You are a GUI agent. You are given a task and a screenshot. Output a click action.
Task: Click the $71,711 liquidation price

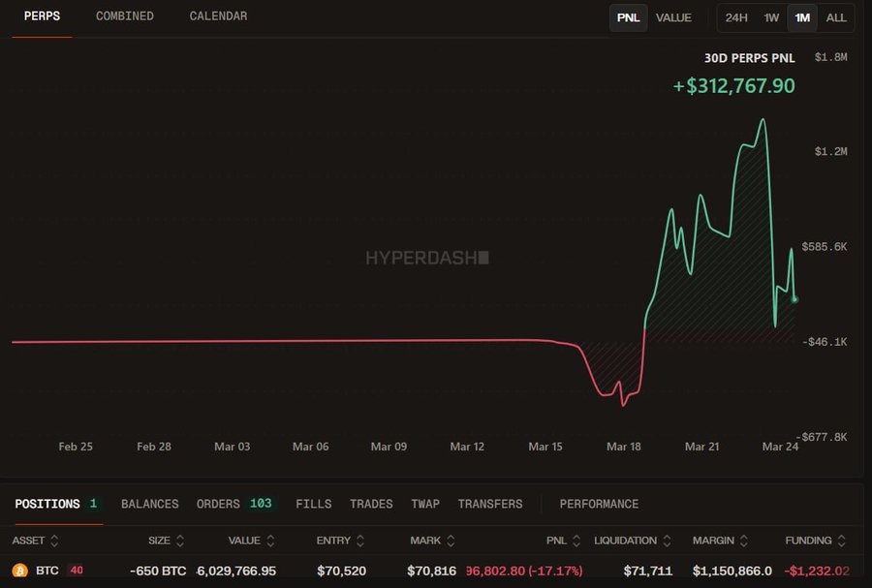[648, 571]
